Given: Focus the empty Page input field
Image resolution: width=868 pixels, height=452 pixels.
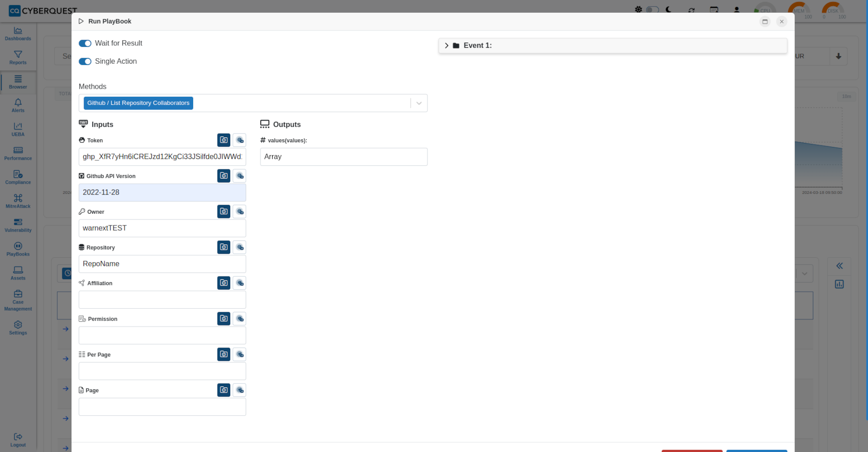Looking at the screenshot, I should click(162, 407).
